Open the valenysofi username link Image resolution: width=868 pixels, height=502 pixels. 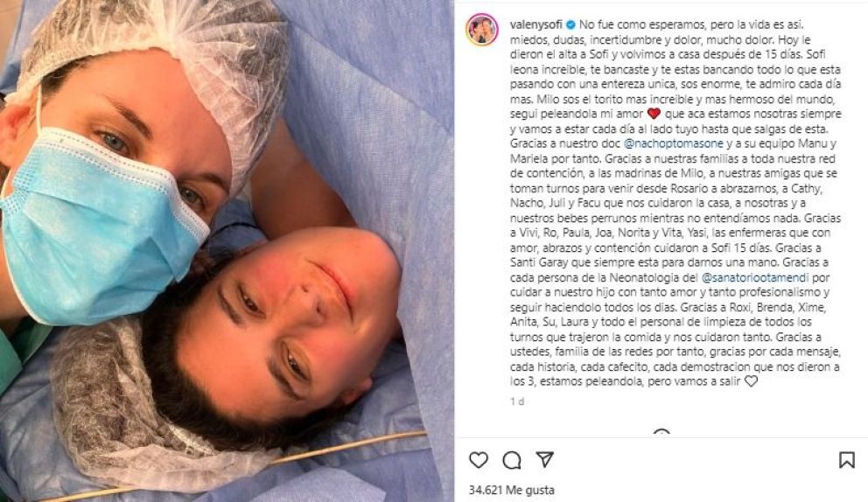click(x=535, y=24)
